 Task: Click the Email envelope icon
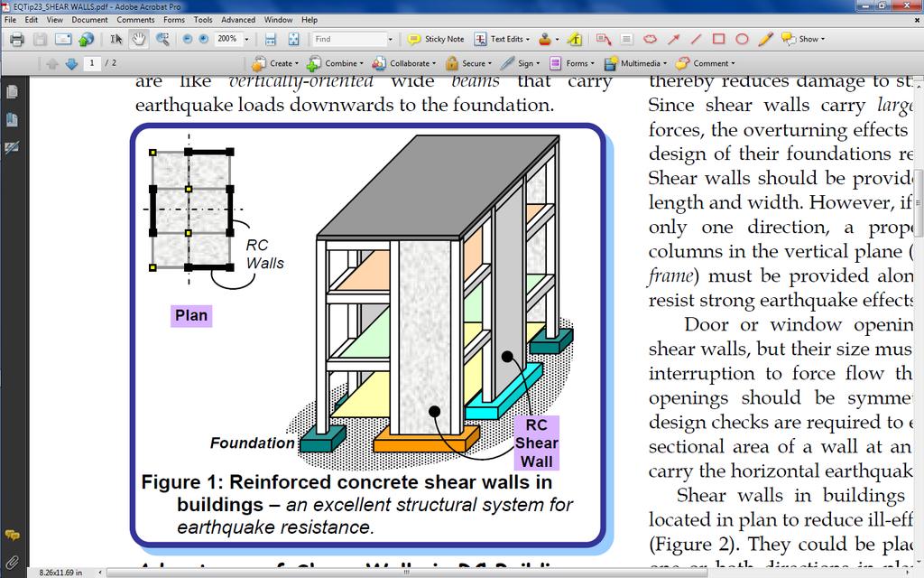[63, 40]
